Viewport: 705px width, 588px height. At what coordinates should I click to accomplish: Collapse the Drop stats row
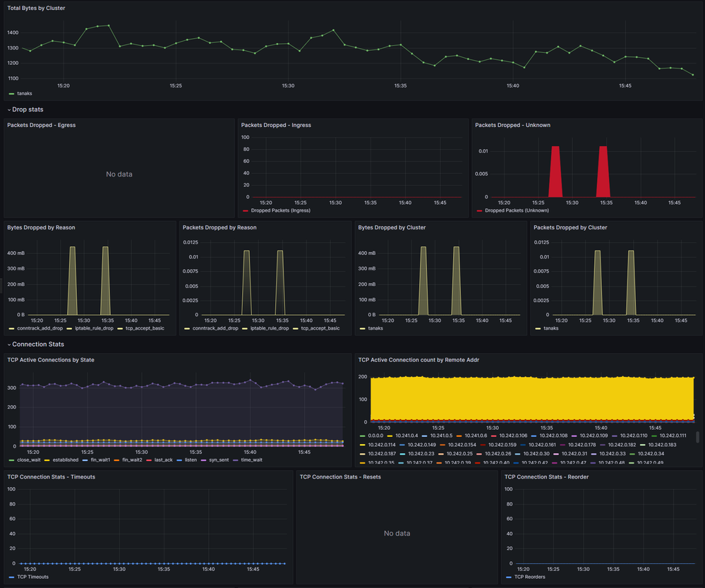coord(27,109)
